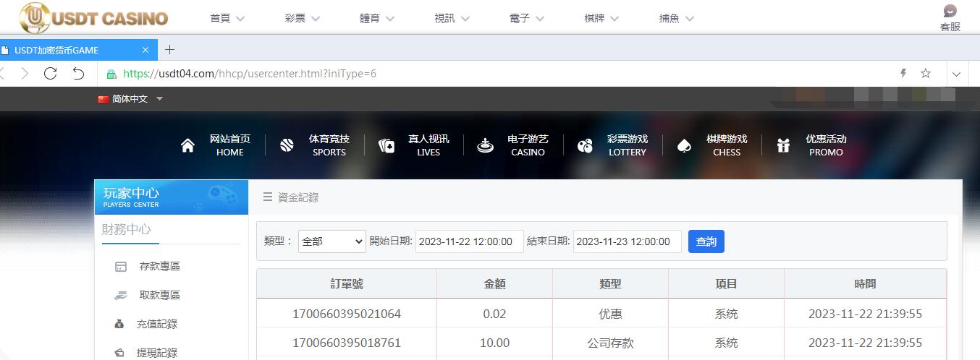Open 充值記錄 in sidebar

click(x=157, y=324)
